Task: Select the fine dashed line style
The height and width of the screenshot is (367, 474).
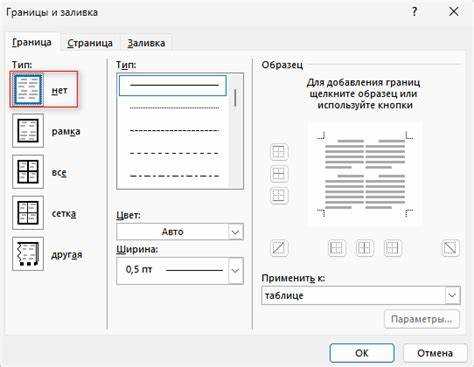Action: (x=173, y=130)
